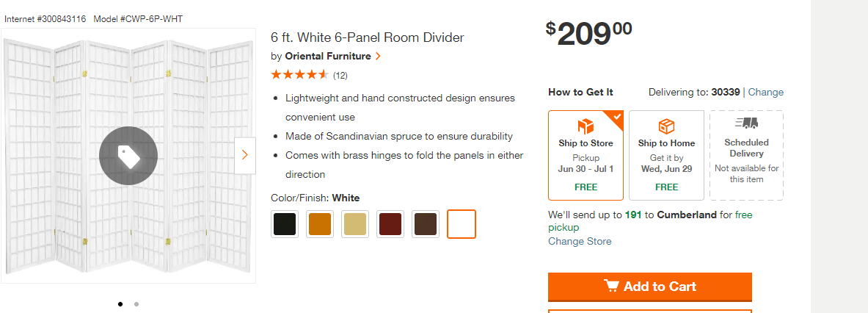Show next product image with orange arrow
Viewport: 868px width, 313px height.
click(x=244, y=155)
